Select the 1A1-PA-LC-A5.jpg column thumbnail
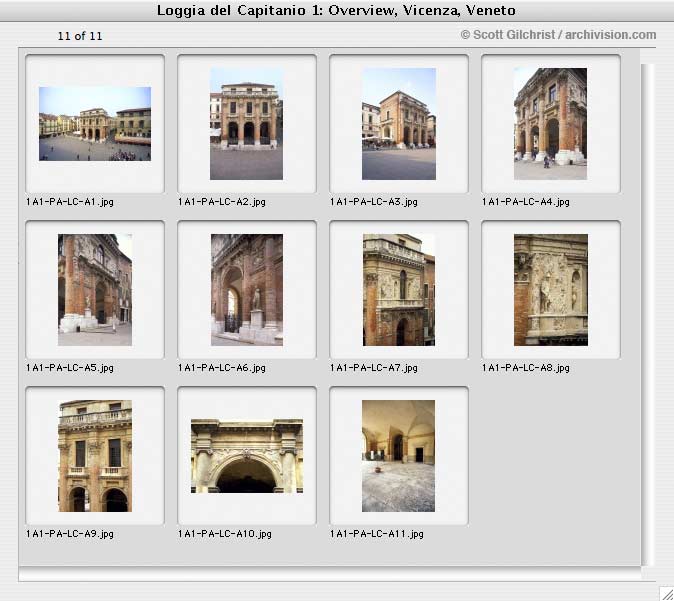Viewport: 674px width, 601px height. [x=95, y=290]
